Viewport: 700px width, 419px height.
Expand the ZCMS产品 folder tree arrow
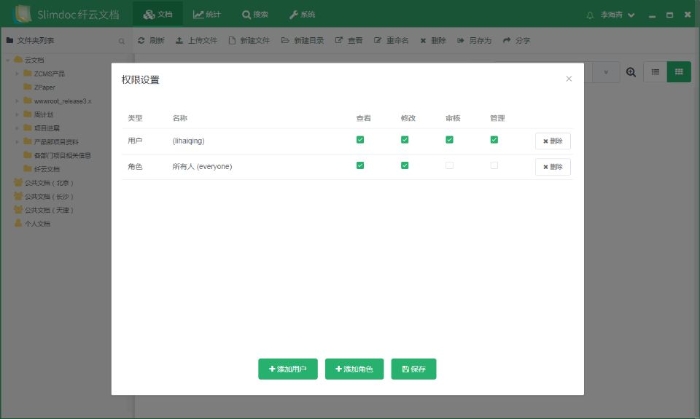17,73
